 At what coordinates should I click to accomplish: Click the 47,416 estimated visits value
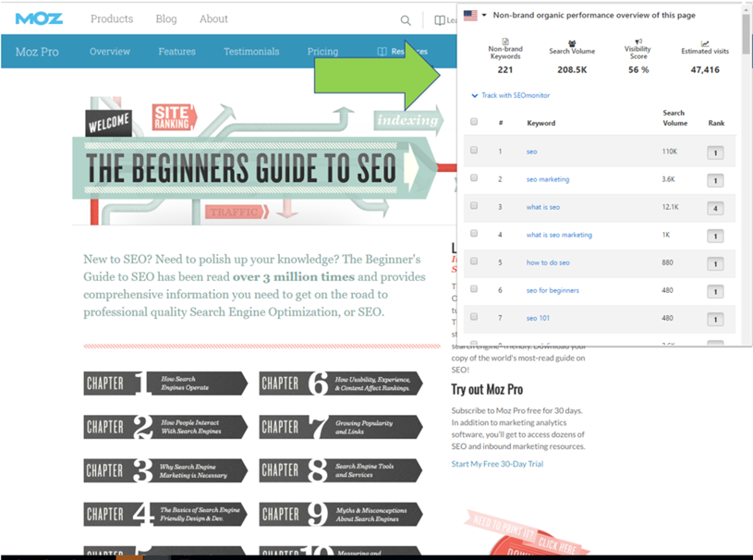pyautogui.click(x=705, y=70)
